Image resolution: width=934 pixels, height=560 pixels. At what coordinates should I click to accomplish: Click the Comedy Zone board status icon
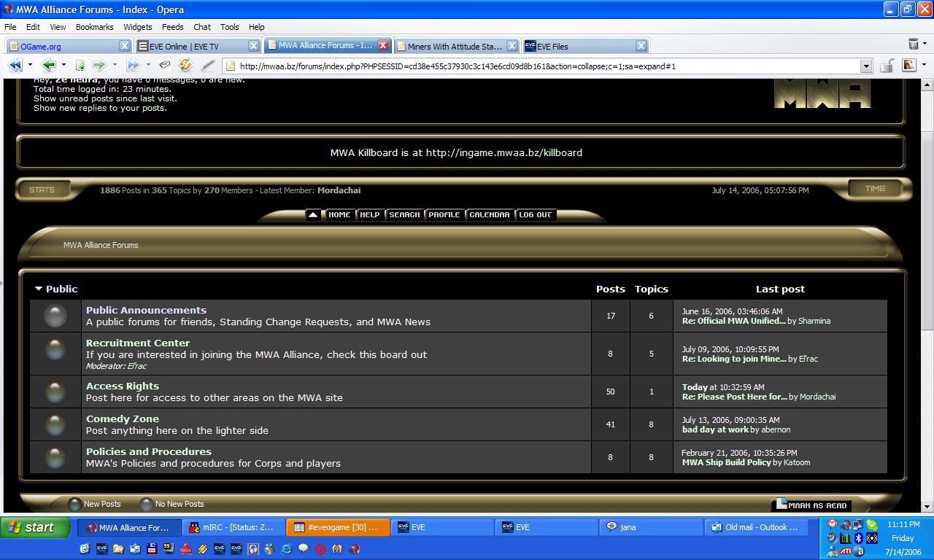(55, 424)
